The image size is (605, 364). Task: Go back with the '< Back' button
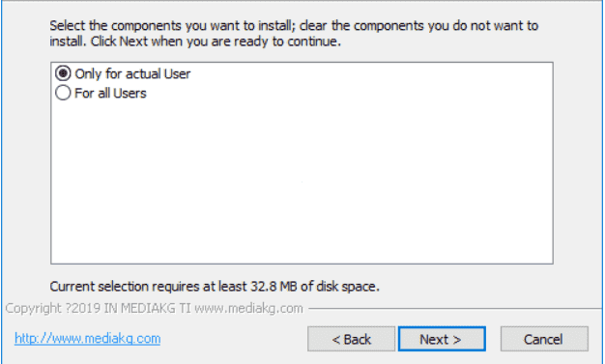pos(351,339)
